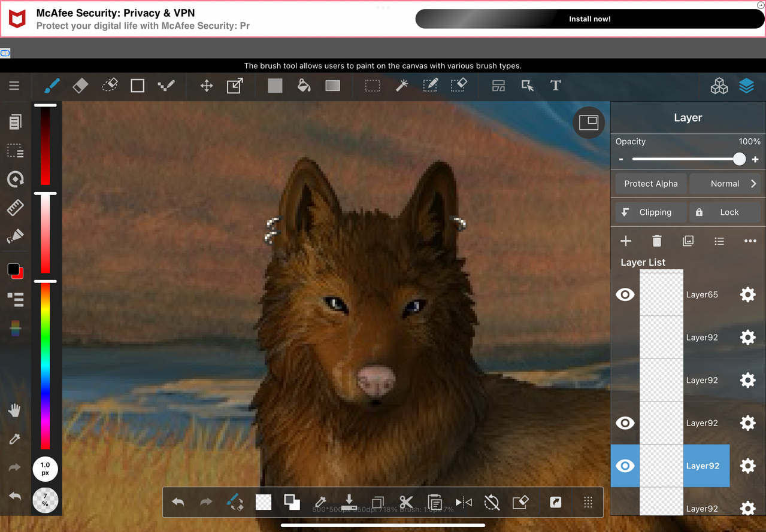Select the dot pixel tool
Image resolution: width=766 pixels, height=532 pixels.
pyautogui.click(x=166, y=86)
